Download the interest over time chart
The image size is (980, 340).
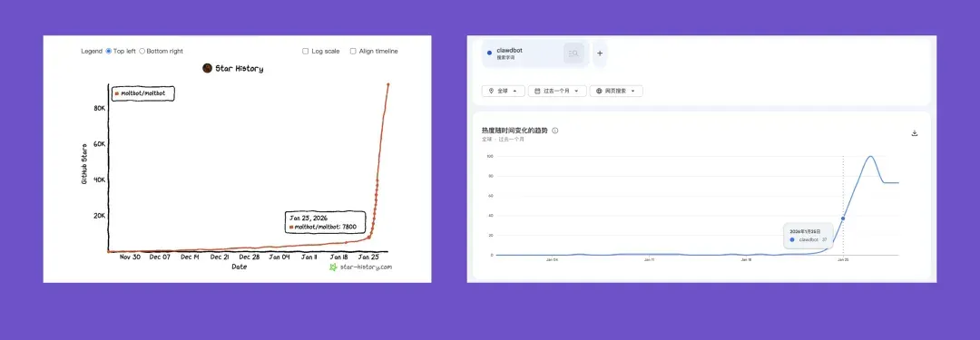(x=915, y=133)
